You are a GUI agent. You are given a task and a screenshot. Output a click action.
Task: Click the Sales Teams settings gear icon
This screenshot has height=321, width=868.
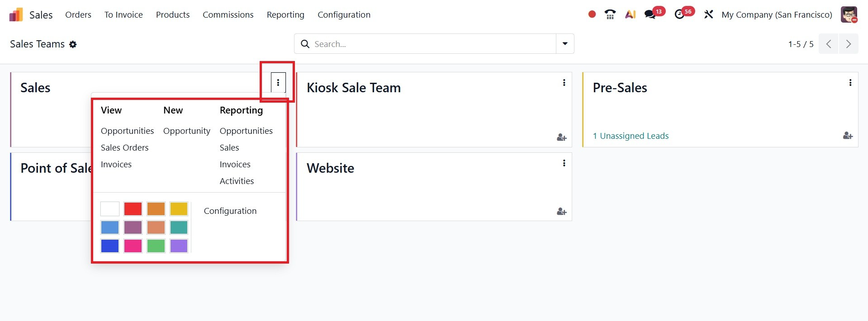pos(73,44)
